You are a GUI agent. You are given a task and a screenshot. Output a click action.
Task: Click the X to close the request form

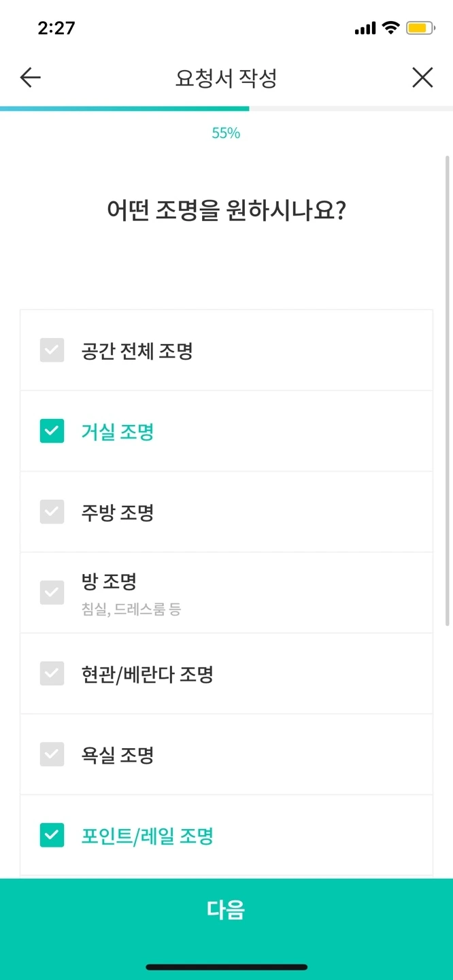(422, 78)
